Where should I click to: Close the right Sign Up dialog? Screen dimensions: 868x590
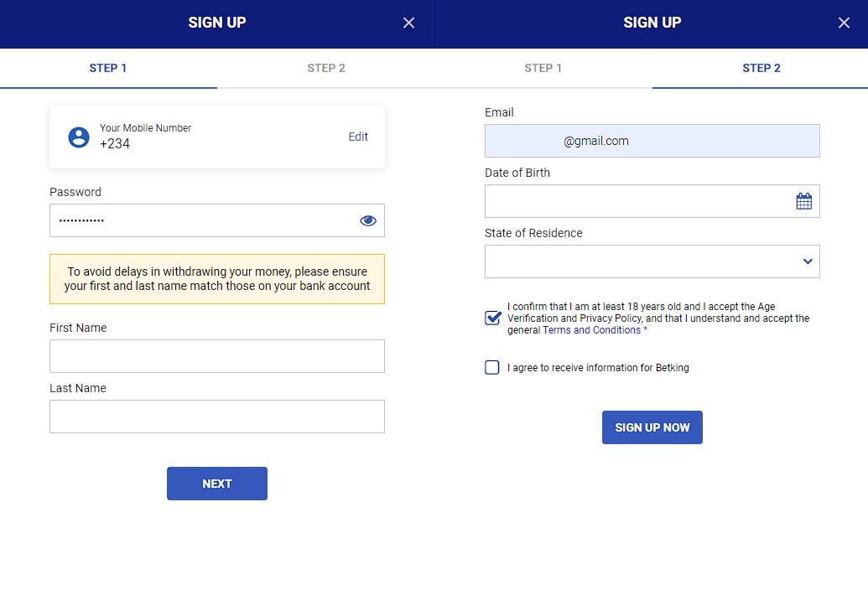point(844,23)
